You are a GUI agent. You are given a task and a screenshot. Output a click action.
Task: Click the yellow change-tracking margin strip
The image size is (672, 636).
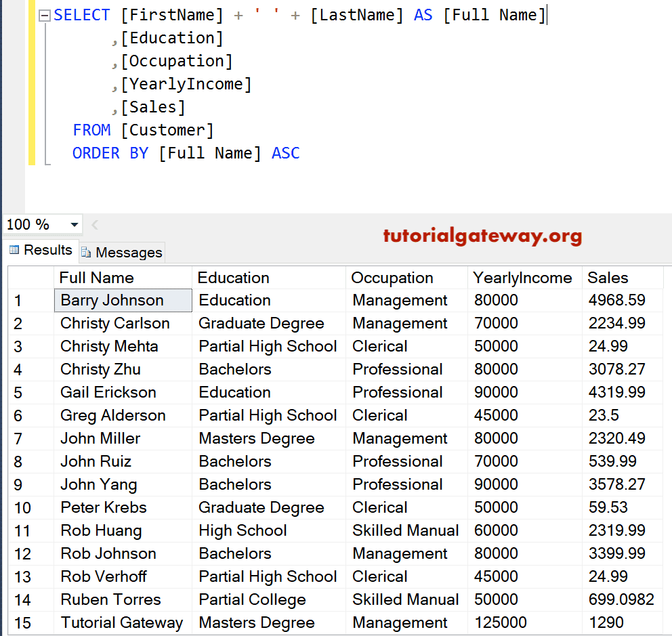(32, 81)
